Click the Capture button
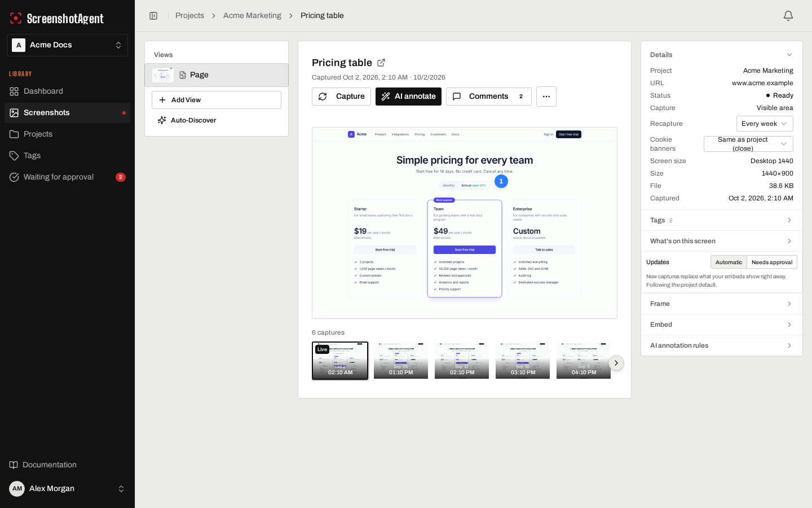The width and height of the screenshot is (812, 508). pos(341,97)
